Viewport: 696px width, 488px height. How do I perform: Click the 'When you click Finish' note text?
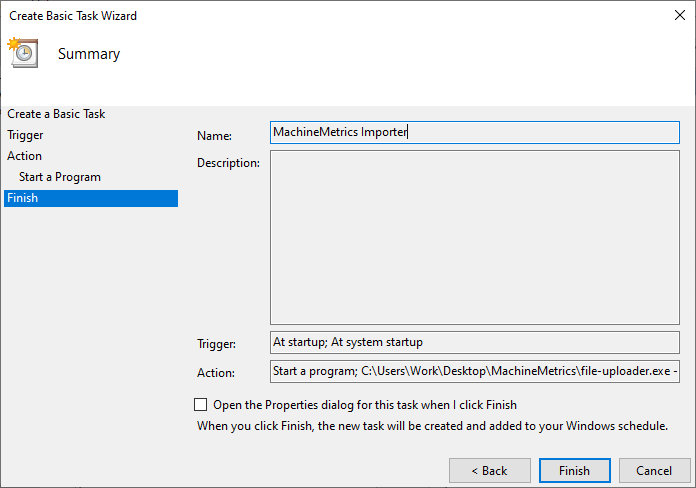point(432,426)
